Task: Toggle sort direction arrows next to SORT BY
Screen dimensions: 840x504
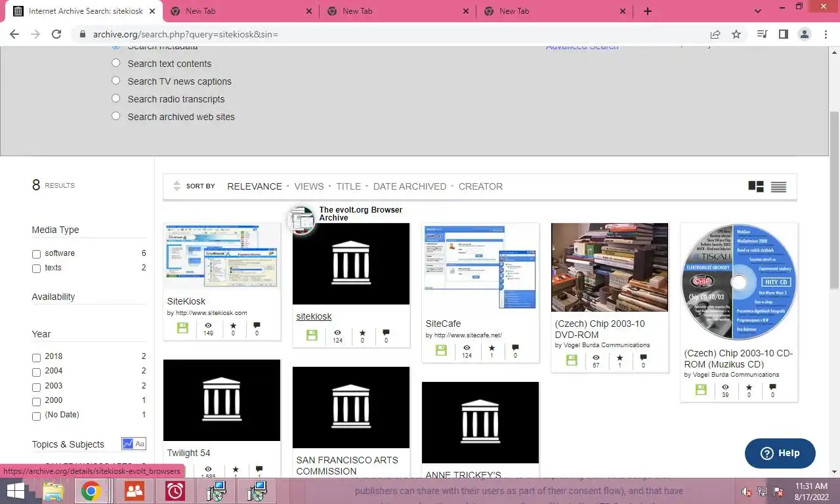Action: coord(177,186)
